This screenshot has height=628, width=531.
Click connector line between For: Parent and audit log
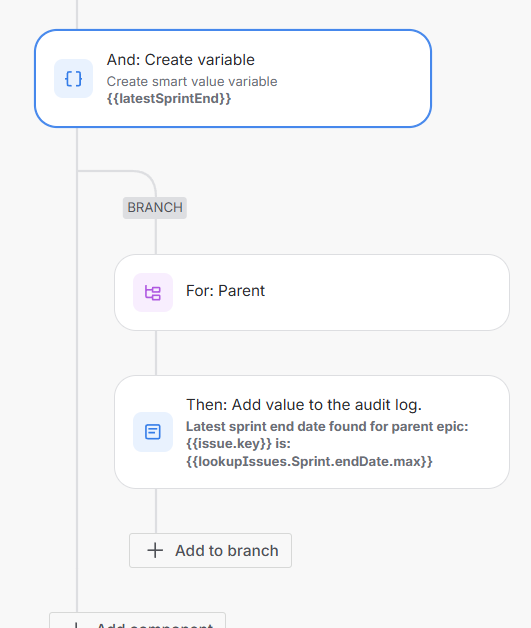click(156, 353)
